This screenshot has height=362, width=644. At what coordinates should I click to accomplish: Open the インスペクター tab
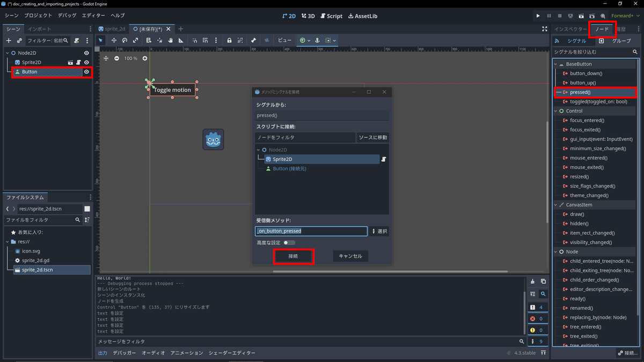[x=570, y=29]
